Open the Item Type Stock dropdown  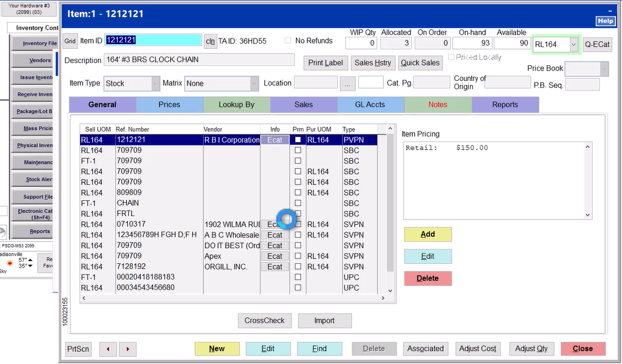(155, 84)
